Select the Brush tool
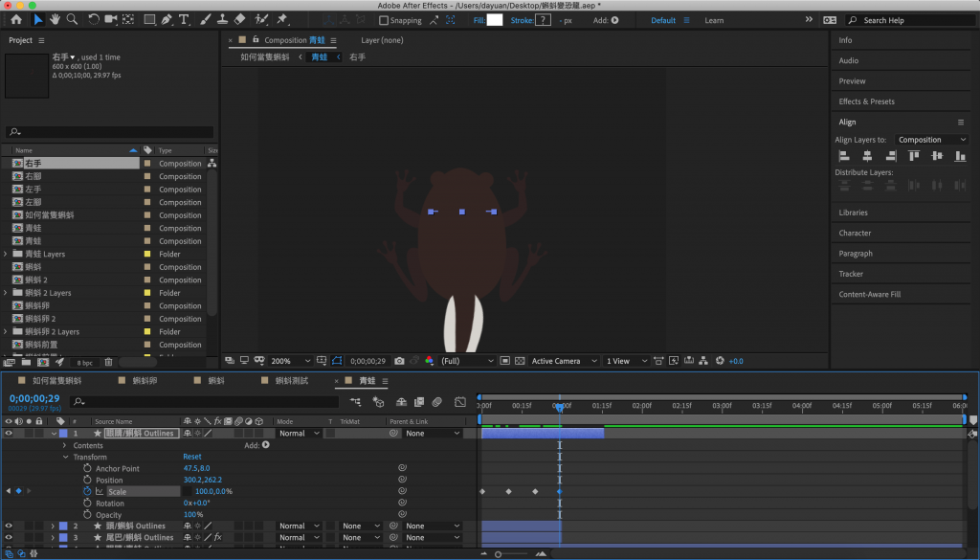Screen dimensions: 980x560 coord(205,20)
